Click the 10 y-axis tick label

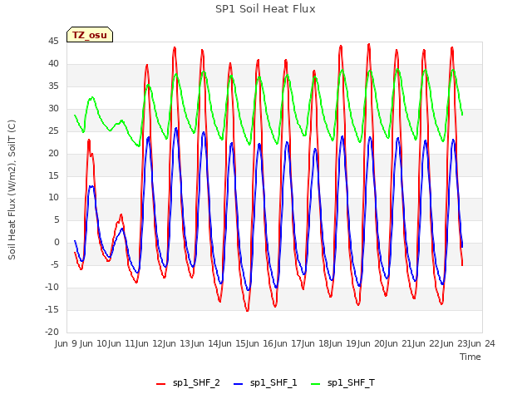(53, 198)
